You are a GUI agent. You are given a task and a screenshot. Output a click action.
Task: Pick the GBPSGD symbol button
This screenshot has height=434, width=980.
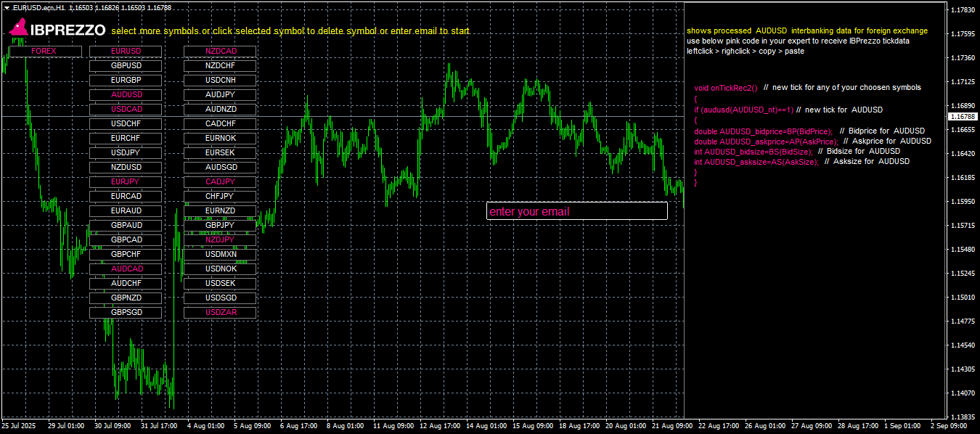point(126,313)
